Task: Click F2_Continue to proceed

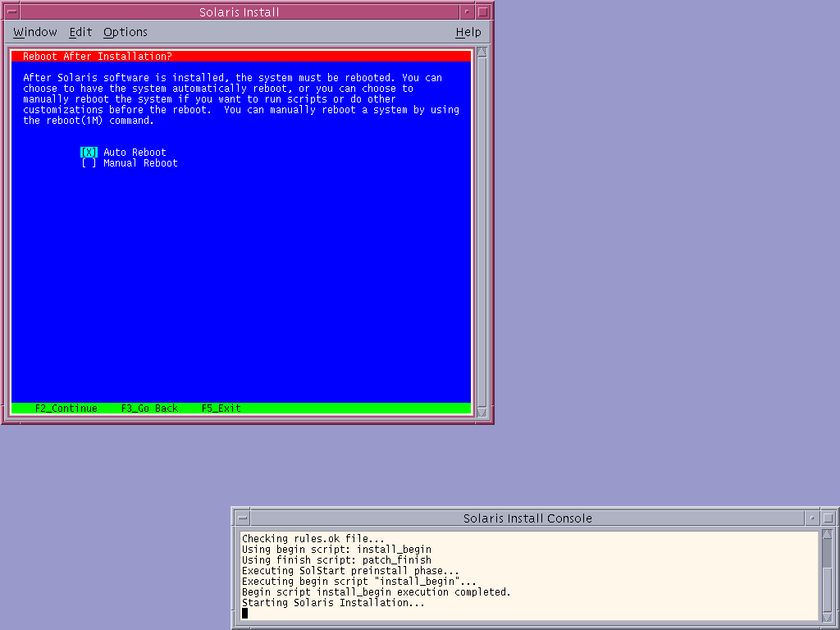Action: point(66,409)
